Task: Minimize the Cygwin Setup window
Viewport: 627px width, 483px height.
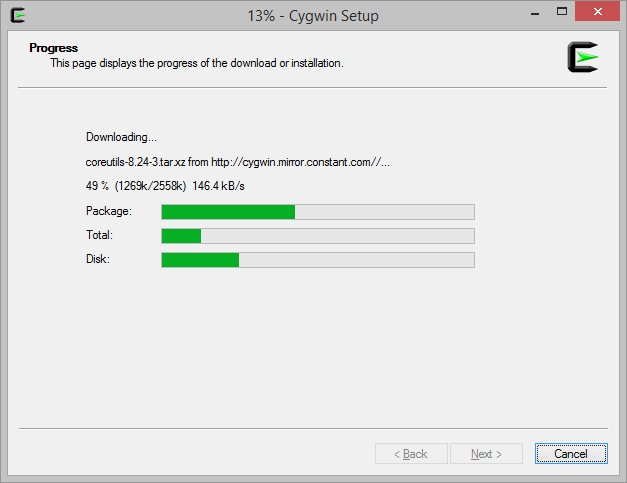Action: (535, 12)
